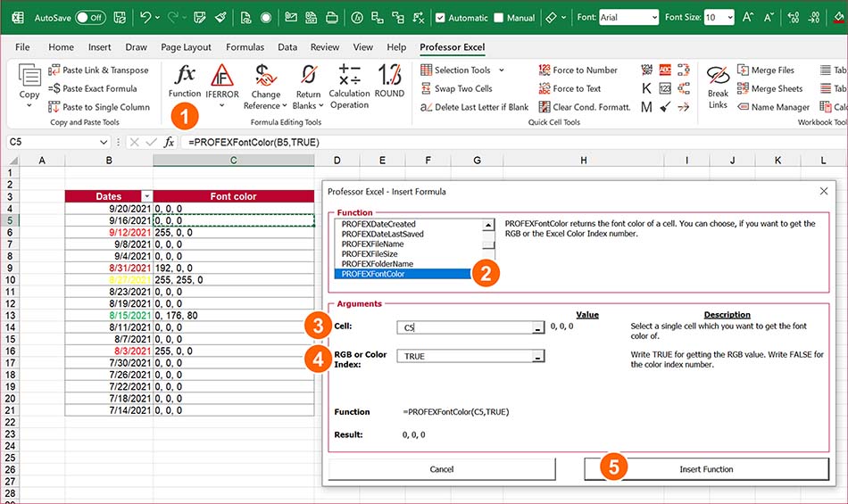Click Merge Files

tap(766, 70)
